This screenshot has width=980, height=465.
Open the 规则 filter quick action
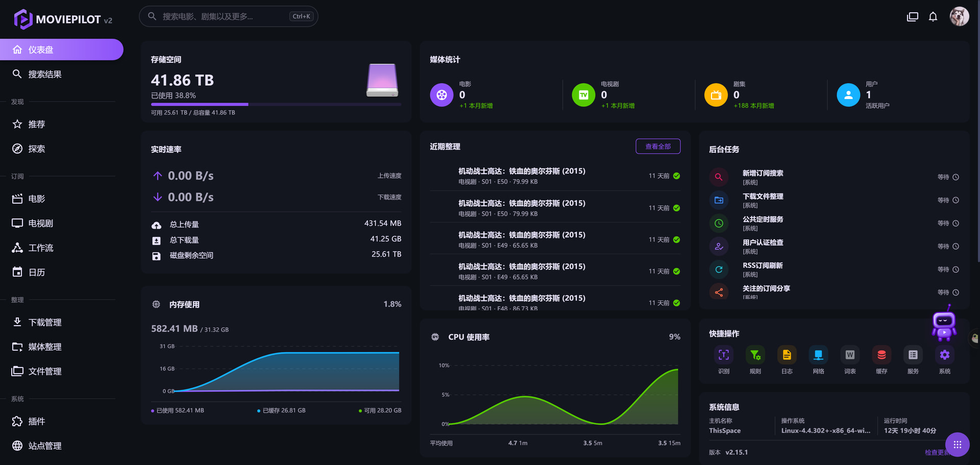[x=755, y=360]
